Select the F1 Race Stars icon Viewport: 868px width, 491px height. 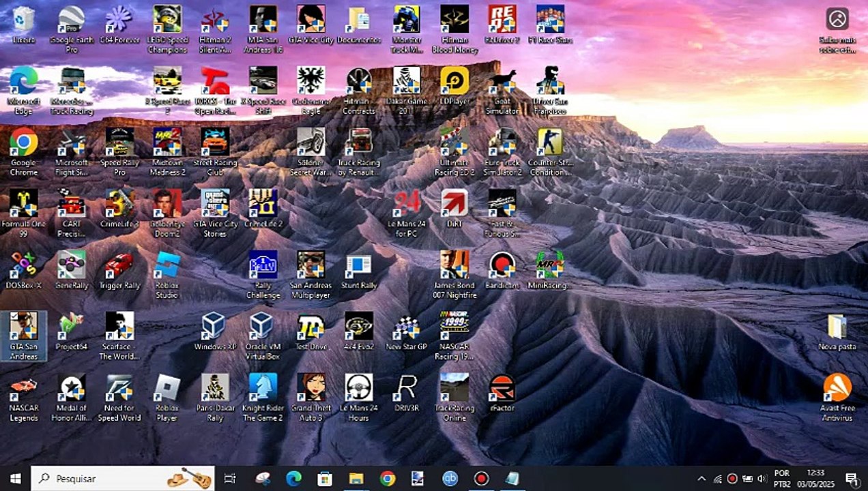point(550,25)
